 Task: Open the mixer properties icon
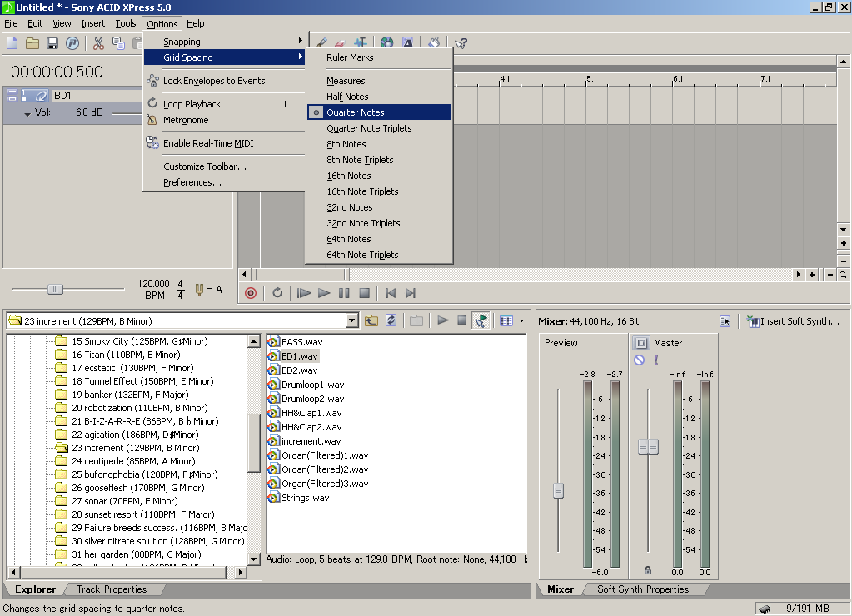pos(725,321)
